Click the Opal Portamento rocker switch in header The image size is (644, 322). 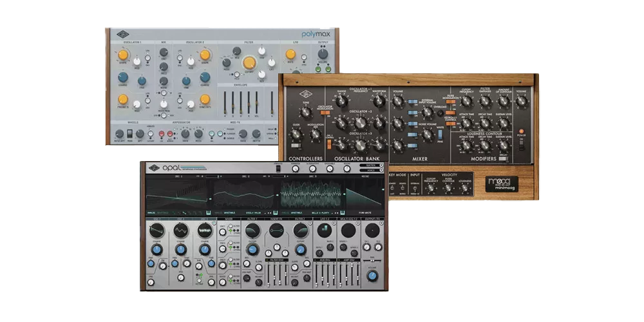click(279, 168)
